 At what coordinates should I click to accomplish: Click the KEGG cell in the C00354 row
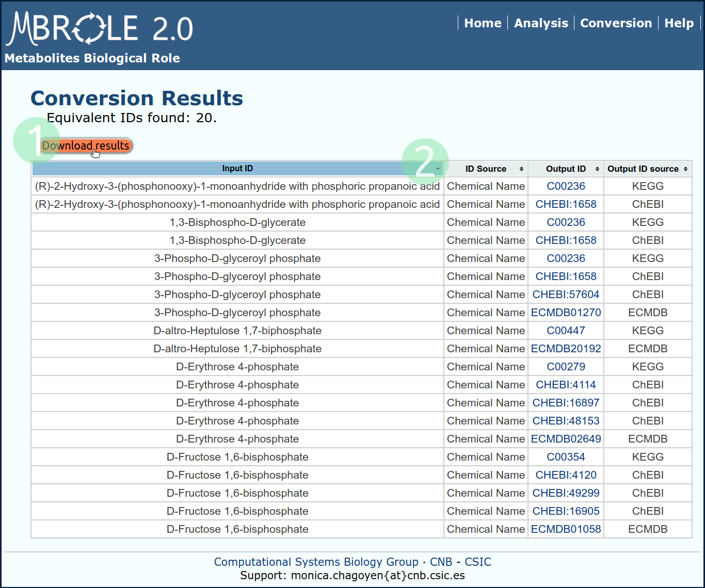[648, 457]
